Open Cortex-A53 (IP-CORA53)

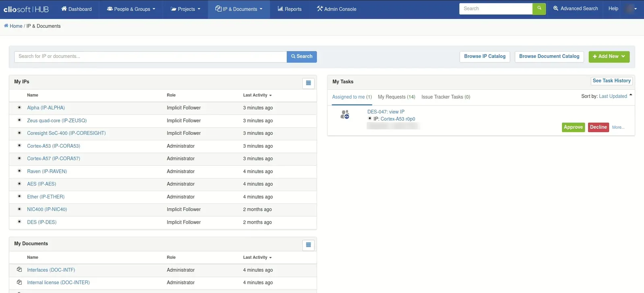pyautogui.click(x=54, y=146)
